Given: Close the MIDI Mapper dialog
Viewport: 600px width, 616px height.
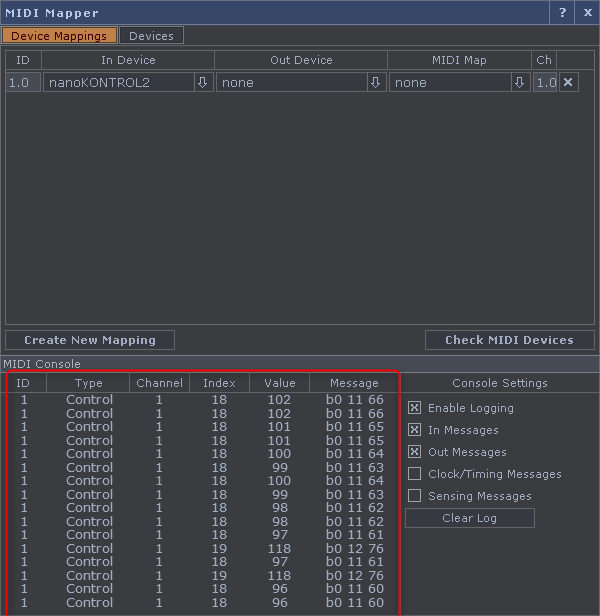Looking at the screenshot, I should pyautogui.click(x=587, y=12).
